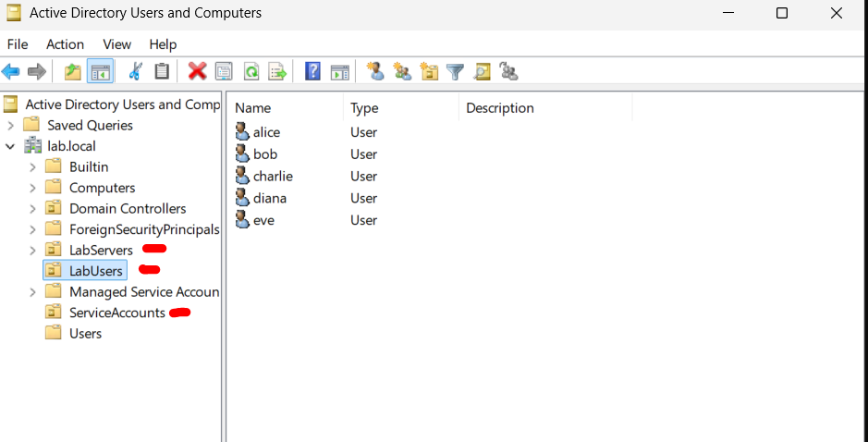Select the LabUsers OU in tree
Viewport: 868px width, 442px height.
(x=85, y=270)
